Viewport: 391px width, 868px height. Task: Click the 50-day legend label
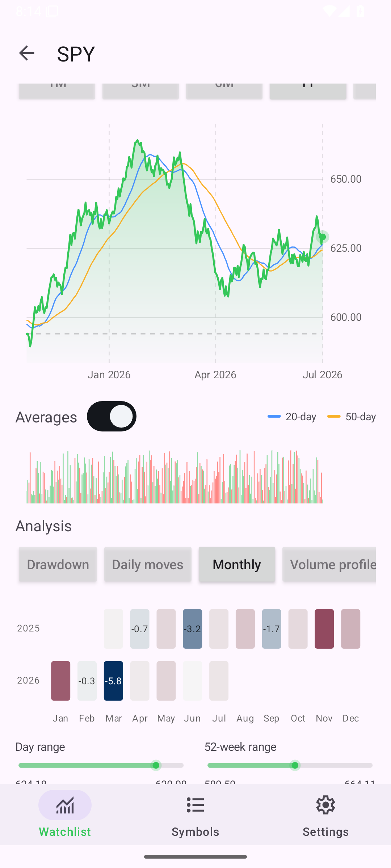tap(361, 417)
